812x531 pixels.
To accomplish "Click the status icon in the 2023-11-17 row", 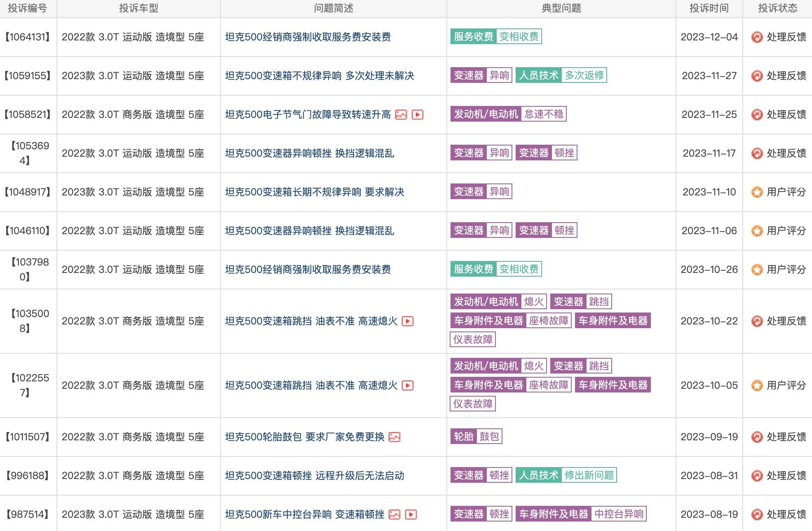I will point(757,153).
